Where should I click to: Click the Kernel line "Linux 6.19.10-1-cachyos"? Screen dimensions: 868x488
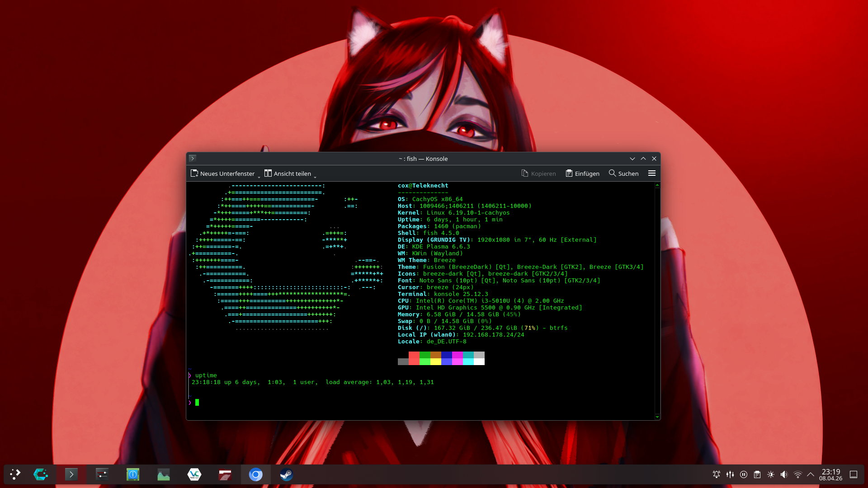pyautogui.click(x=468, y=213)
